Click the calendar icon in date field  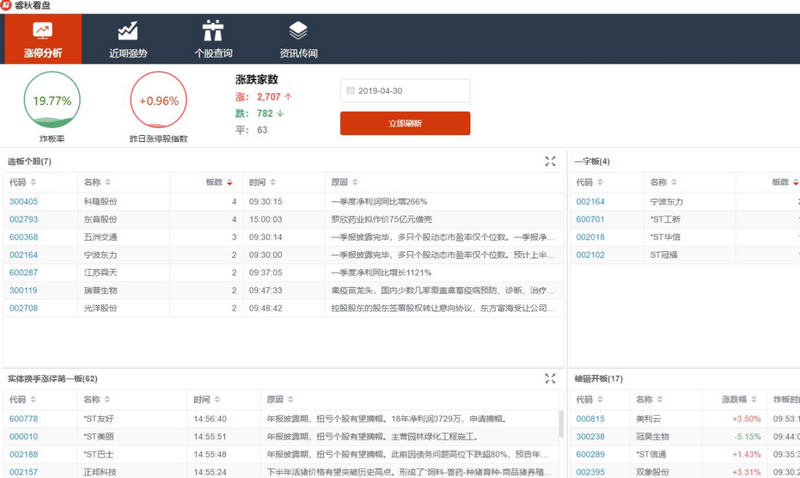click(351, 91)
